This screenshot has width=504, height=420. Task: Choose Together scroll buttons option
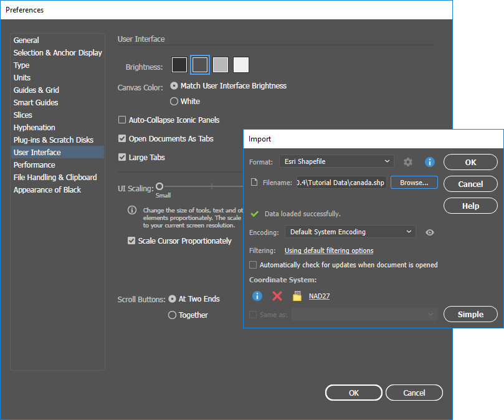pos(173,315)
